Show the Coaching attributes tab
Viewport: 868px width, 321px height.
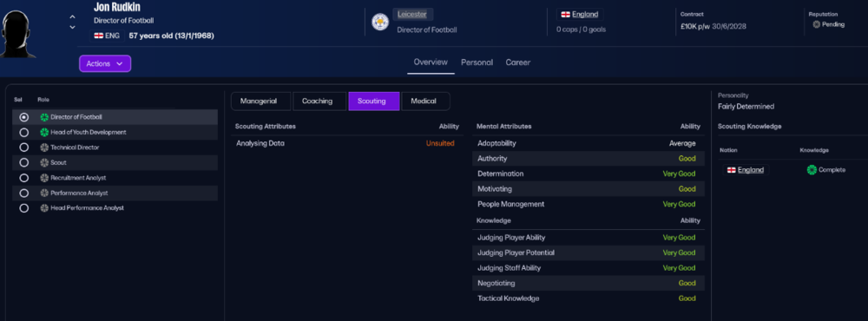[x=319, y=102]
